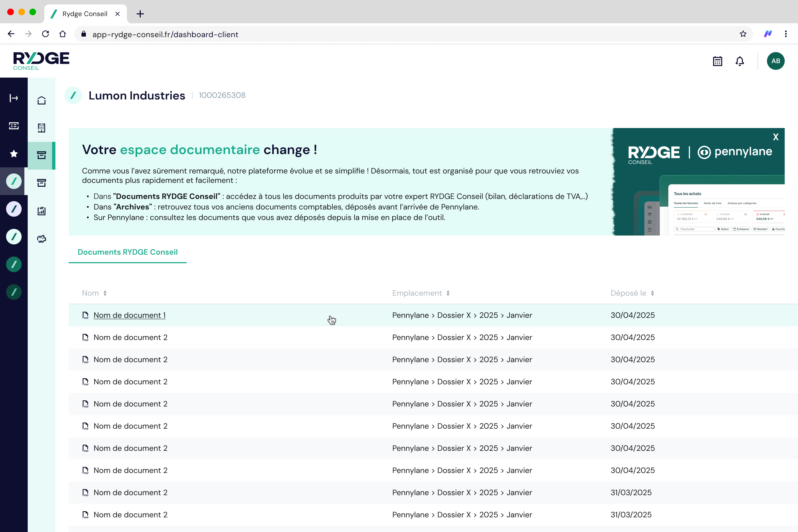Viewport: 798px width, 532px height.
Task: Open the notifications bell
Action: (740, 61)
